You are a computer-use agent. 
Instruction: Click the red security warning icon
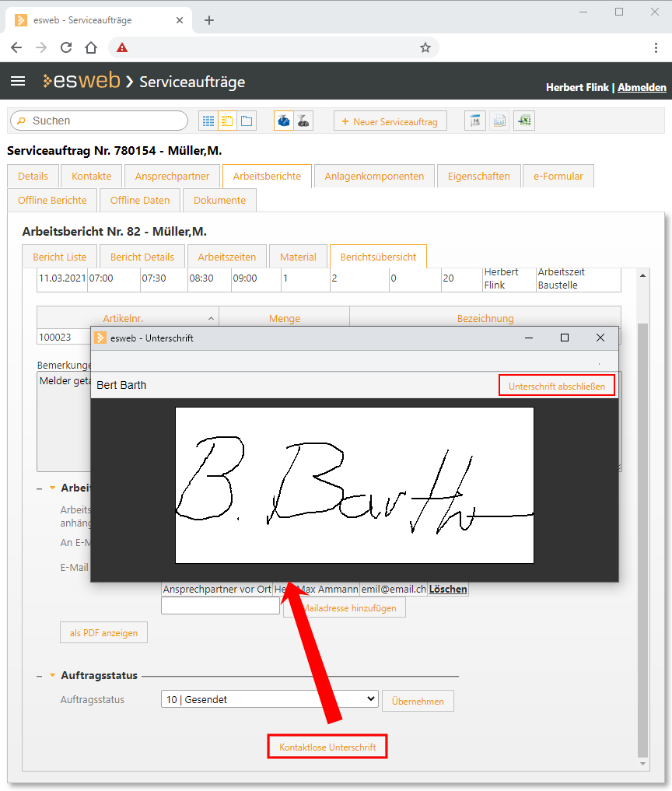click(x=122, y=48)
